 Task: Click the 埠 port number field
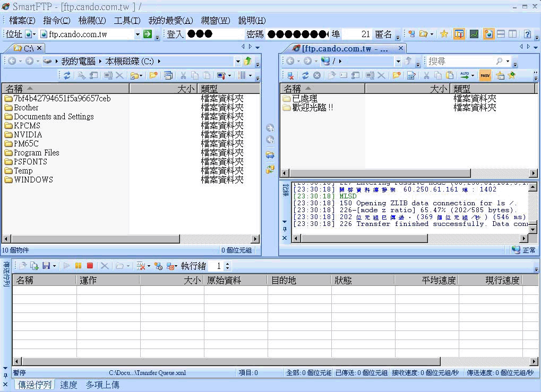(x=357, y=34)
